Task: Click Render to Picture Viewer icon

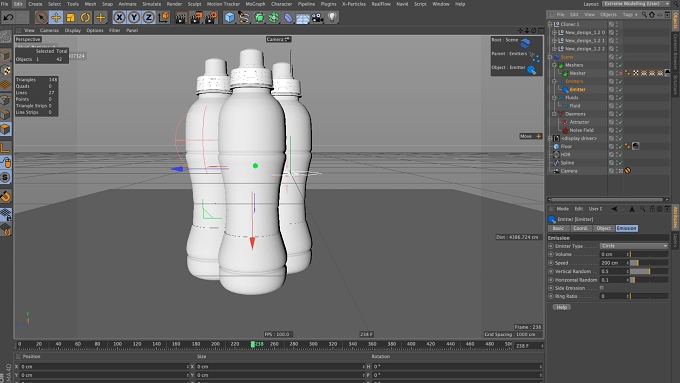Action: pos(196,18)
